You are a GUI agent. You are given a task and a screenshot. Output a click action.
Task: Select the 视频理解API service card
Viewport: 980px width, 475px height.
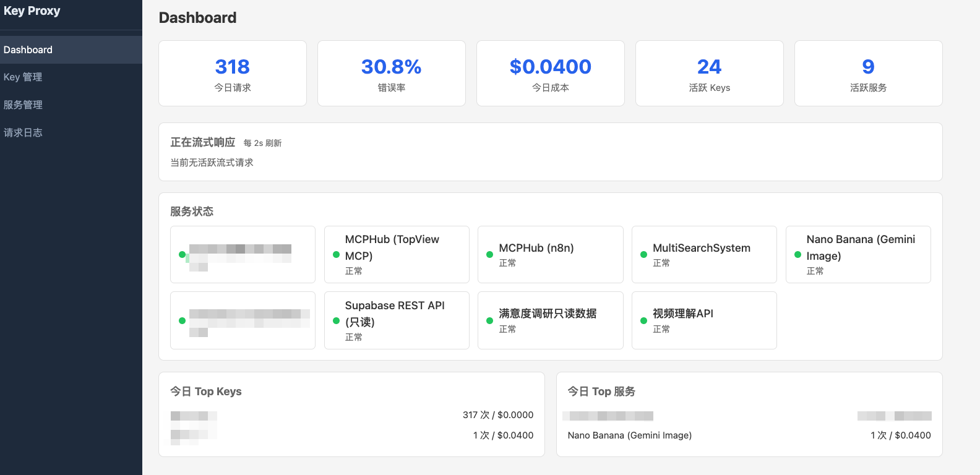pyautogui.click(x=704, y=320)
